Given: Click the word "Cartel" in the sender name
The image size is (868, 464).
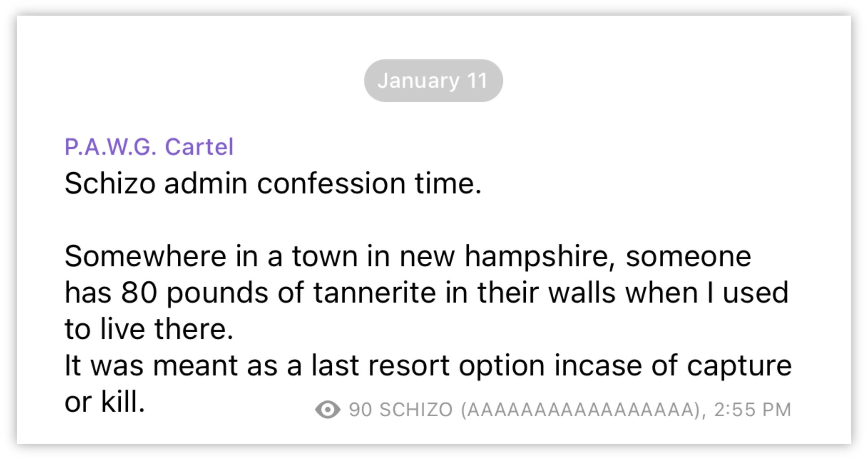Looking at the screenshot, I should point(199,147).
